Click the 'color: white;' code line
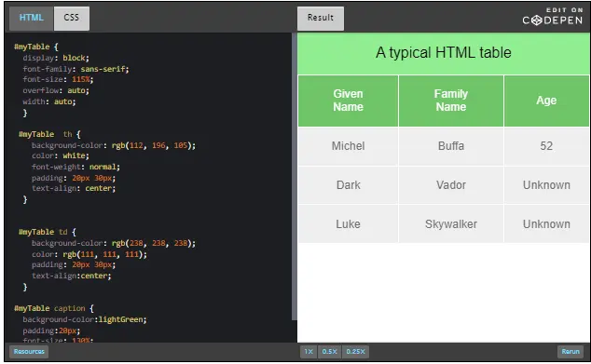 pyautogui.click(x=61, y=155)
